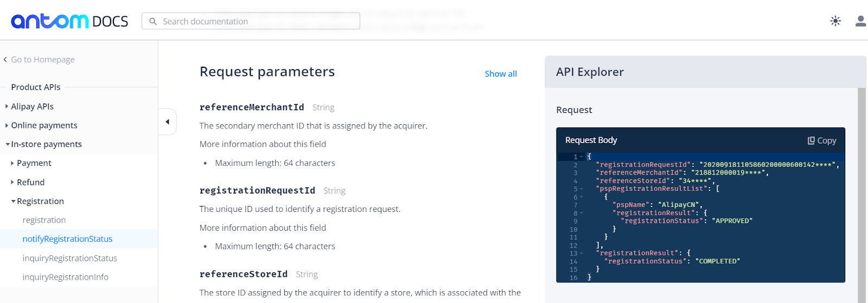
Task: Click the search magnifier icon
Action: point(153,21)
